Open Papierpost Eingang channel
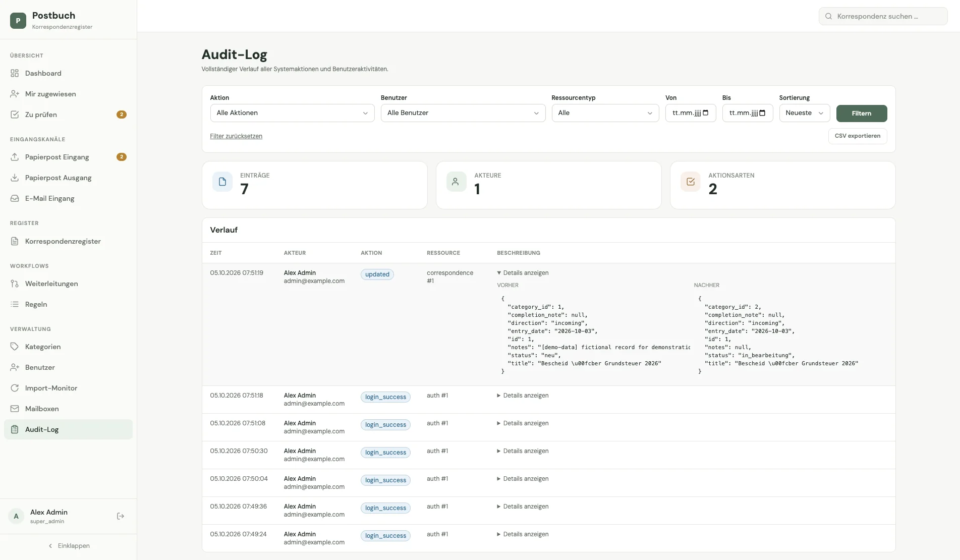The height and width of the screenshot is (560, 960). click(x=68, y=157)
